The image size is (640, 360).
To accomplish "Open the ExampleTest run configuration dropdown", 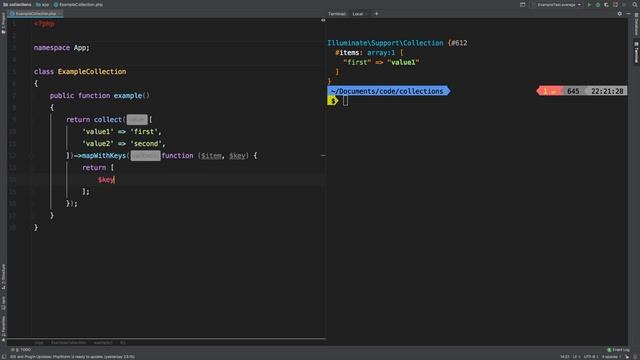I will pos(559,4).
